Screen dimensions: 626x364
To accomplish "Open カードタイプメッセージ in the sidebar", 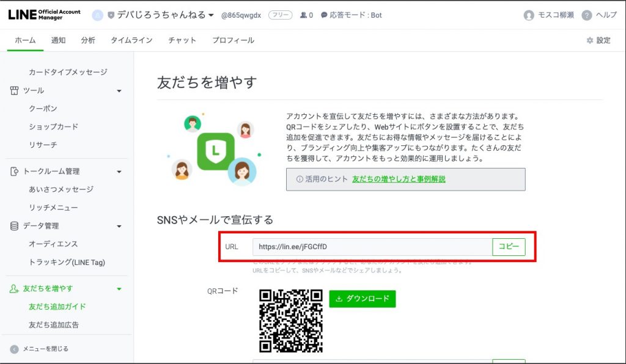I will click(x=68, y=72).
